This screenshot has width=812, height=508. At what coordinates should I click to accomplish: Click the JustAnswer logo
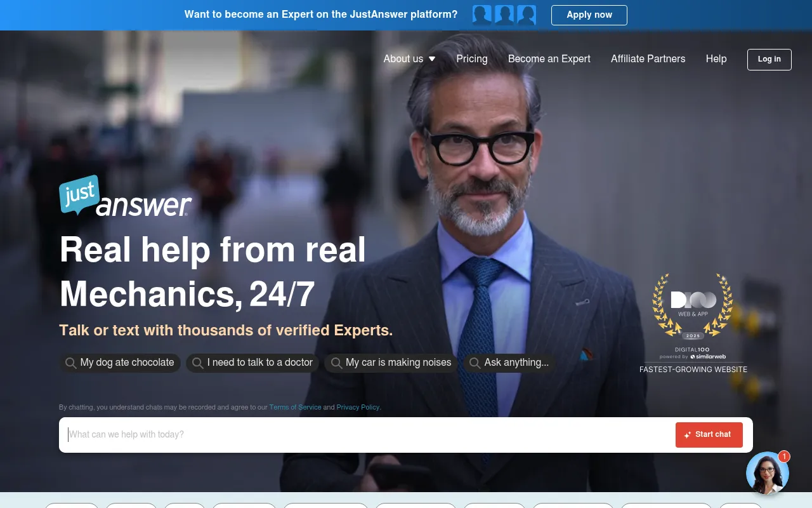point(126,196)
